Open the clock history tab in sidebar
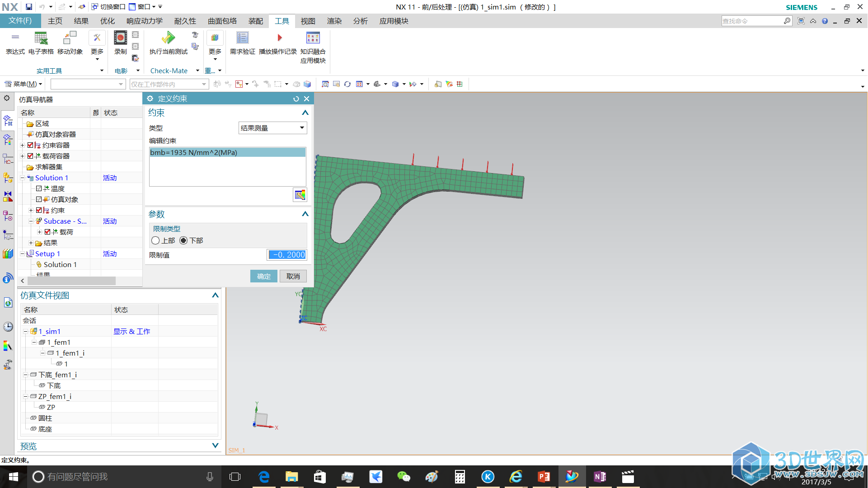 (x=8, y=326)
